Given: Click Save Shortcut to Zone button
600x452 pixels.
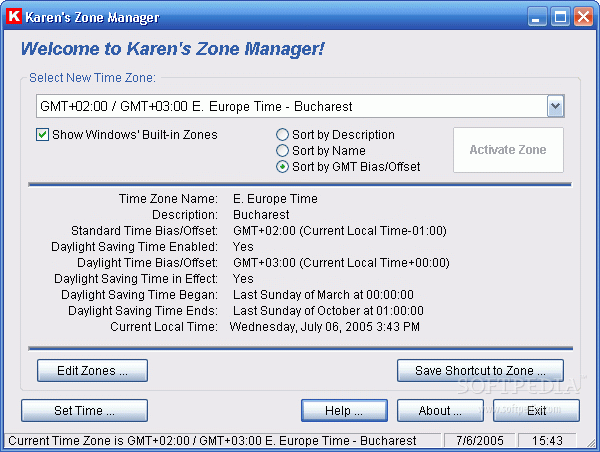Looking at the screenshot, I should [x=480, y=370].
